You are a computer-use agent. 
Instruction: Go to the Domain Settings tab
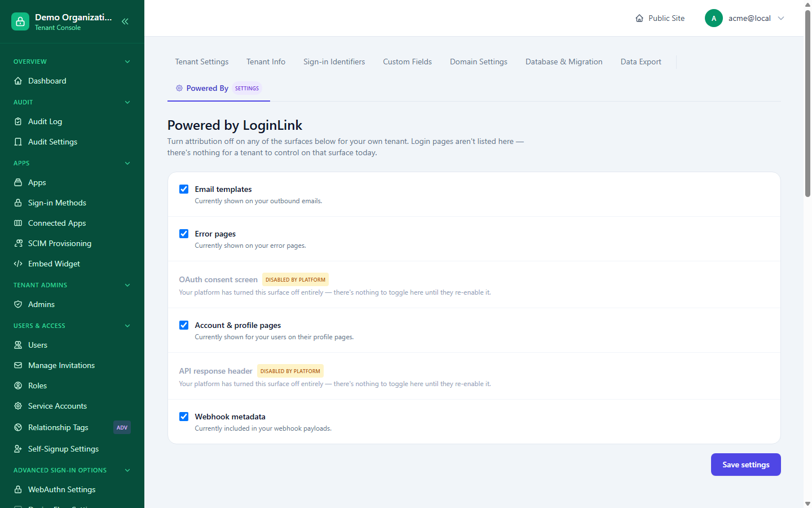click(479, 62)
